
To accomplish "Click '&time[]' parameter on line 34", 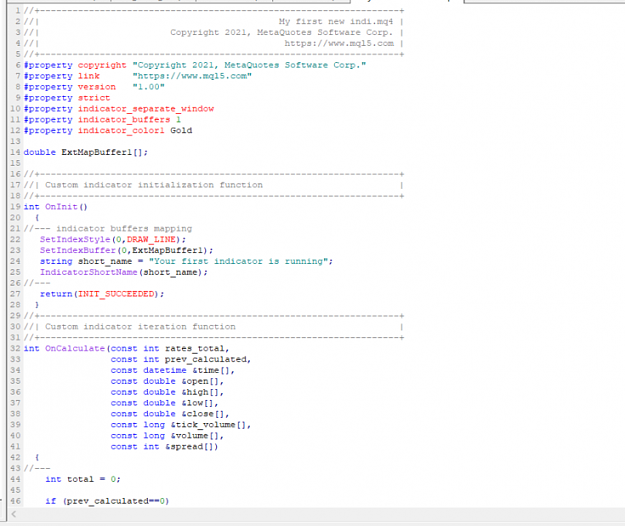I will click(x=211, y=371).
